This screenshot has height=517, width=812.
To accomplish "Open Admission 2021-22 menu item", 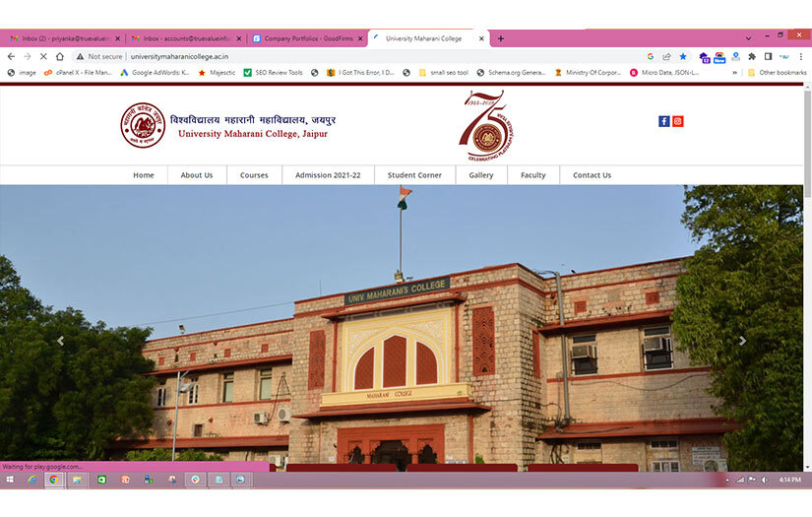I will click(328, 175).
